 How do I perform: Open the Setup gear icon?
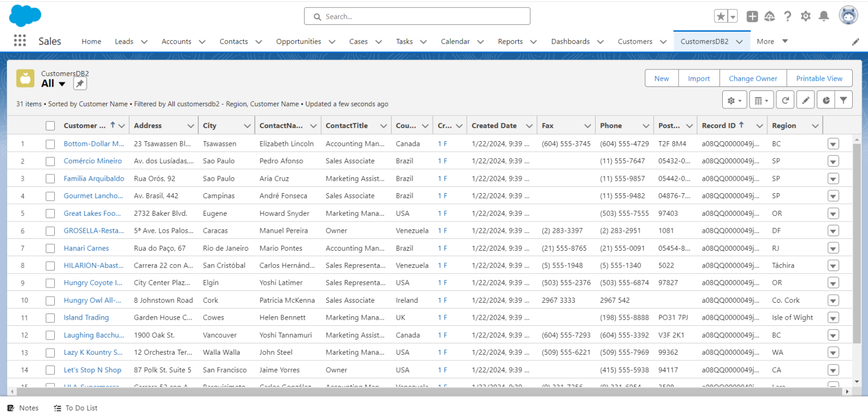pos(805,16)
